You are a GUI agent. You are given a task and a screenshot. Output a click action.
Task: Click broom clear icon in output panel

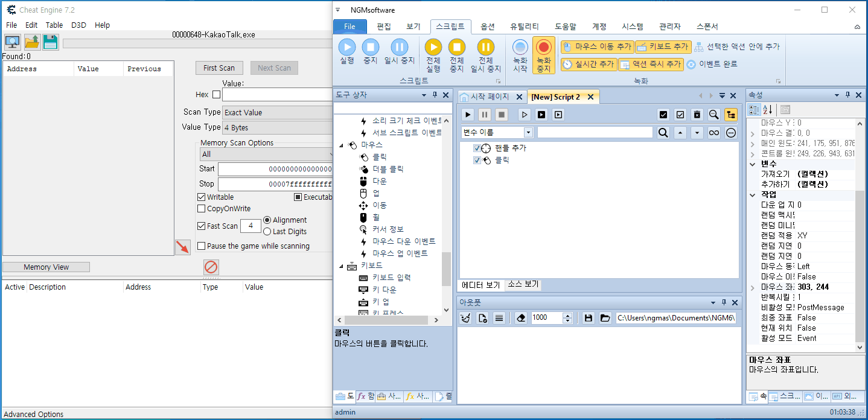point(465,318)
